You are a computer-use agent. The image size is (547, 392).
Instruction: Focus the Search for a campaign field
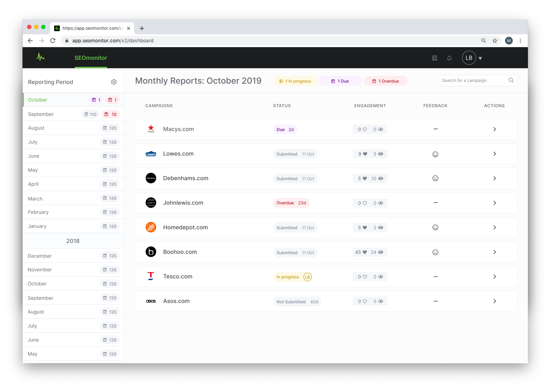478,81
